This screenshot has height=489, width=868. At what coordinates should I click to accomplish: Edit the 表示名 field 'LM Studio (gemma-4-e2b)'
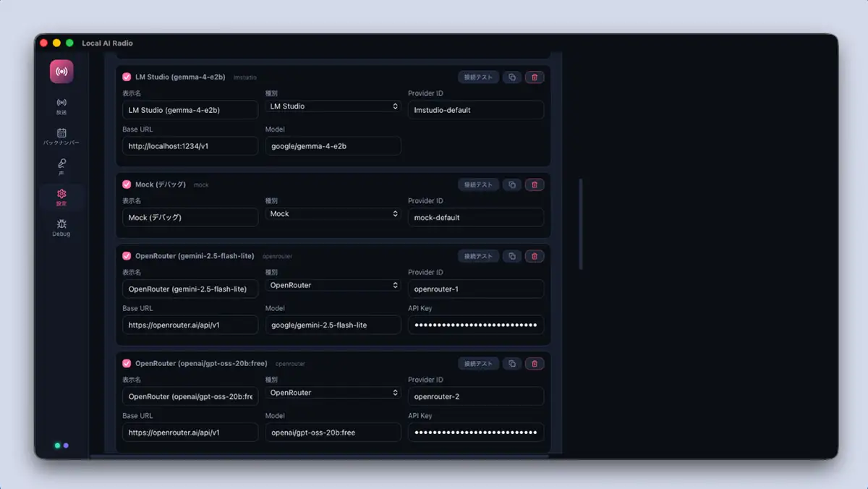point(190,110)
